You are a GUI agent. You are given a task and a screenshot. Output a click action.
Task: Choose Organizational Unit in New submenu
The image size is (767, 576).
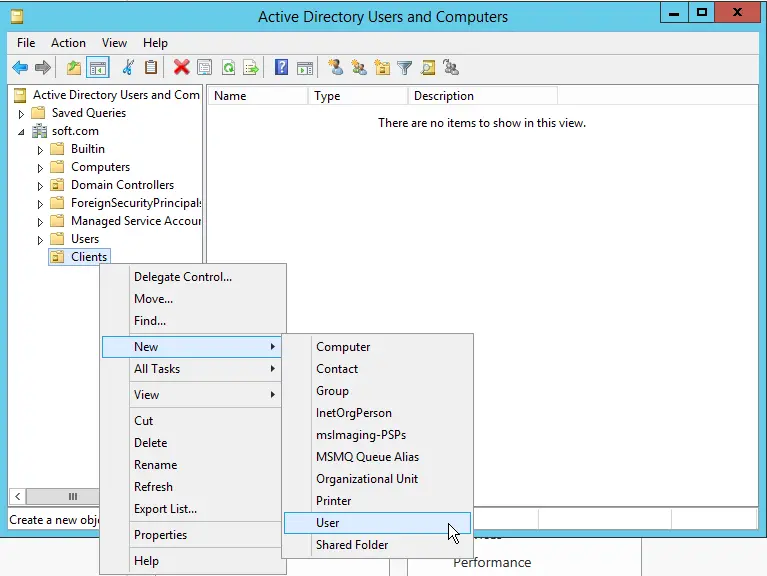pos(367,479)
